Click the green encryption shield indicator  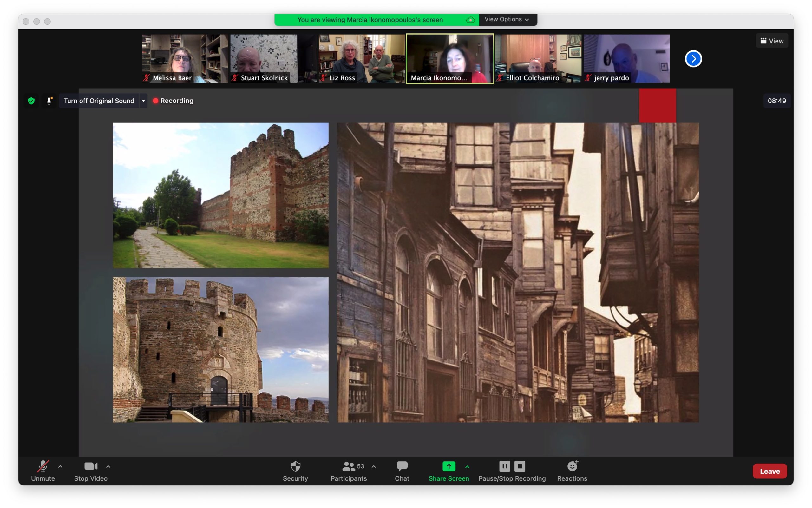tap(31, 101)
